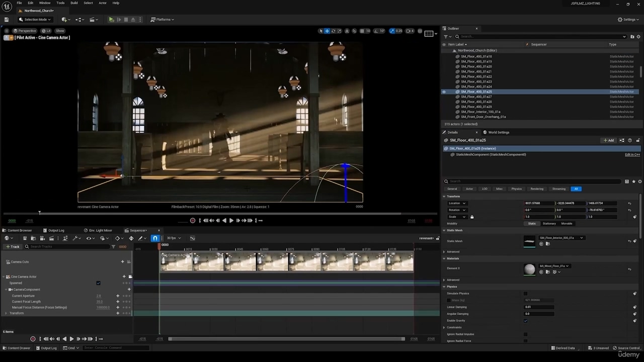This screenshot has width=644, height=362.
Task: Expand the Transform track in sequencer
Action: [6, 313]
